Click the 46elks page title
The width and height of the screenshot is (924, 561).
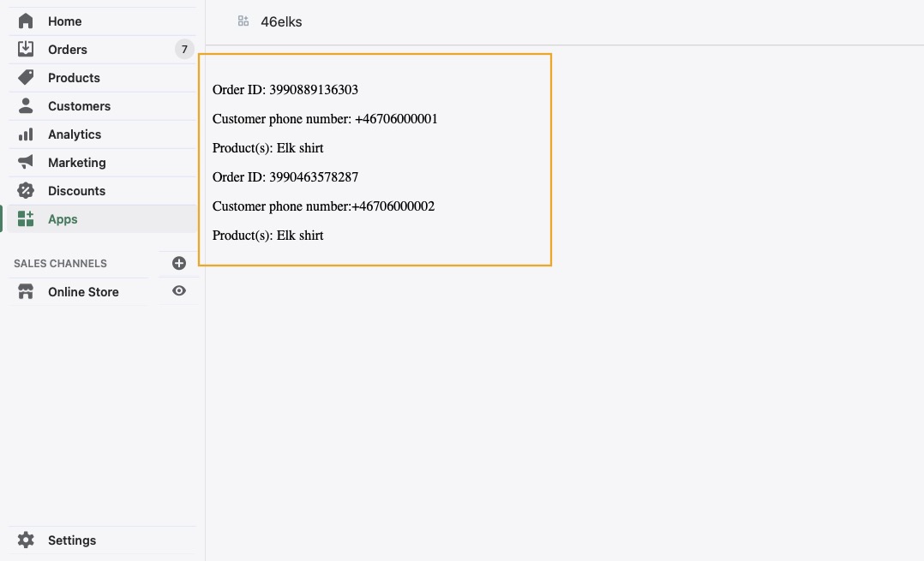(281, 22)
